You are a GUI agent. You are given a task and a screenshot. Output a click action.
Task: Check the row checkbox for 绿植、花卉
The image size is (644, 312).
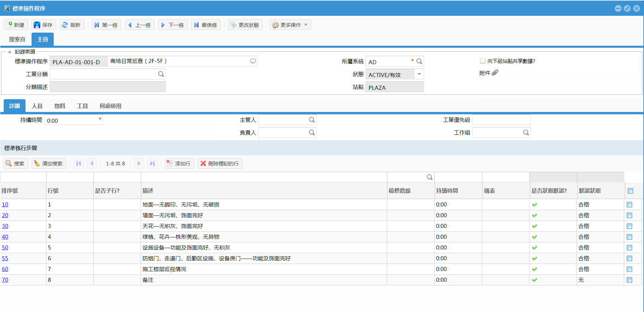pos(630,237)
